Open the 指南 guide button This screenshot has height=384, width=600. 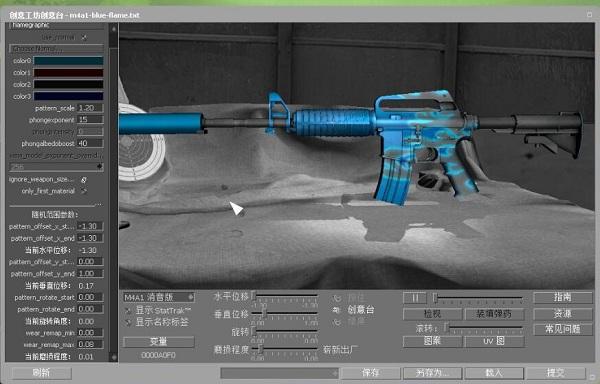[x=563, y=298]
